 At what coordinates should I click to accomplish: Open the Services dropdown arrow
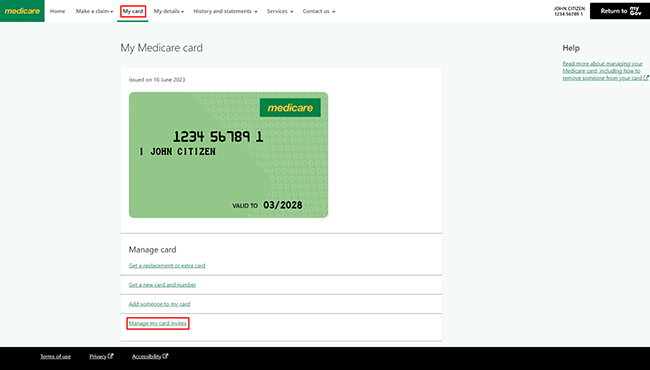coord(291,12)
